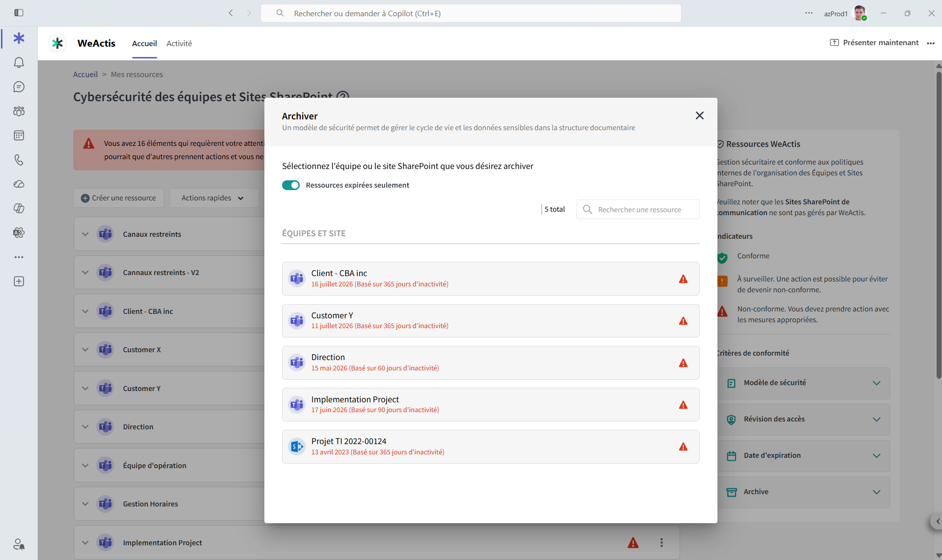Open Activity bell in the sidebar
942x560 pixels.
[x=19, y=63]
